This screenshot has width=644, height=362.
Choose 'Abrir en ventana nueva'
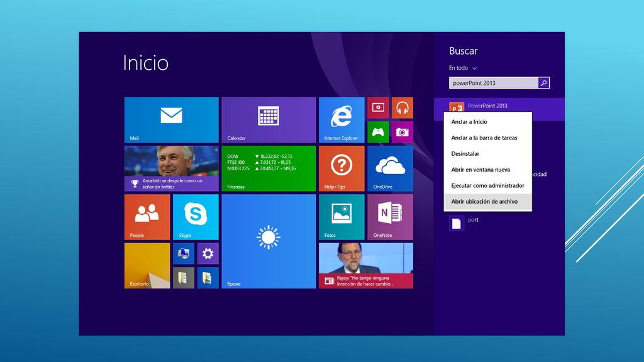[488, 170]
